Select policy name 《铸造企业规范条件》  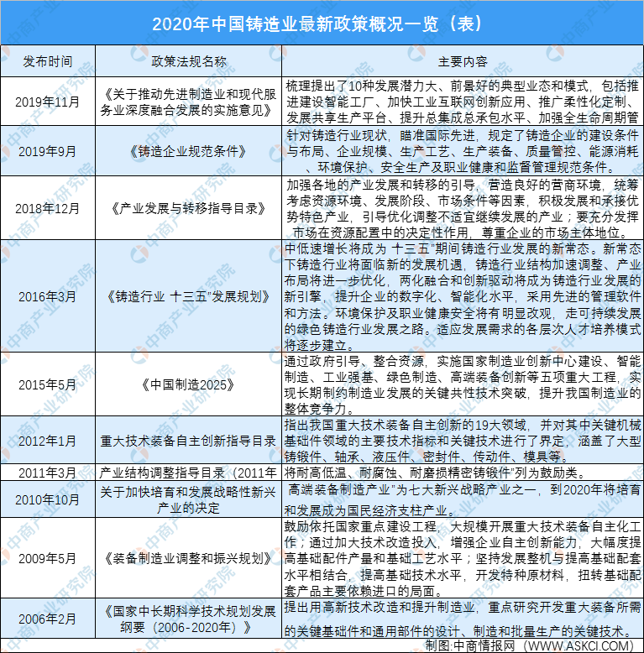tap(189, 151)
